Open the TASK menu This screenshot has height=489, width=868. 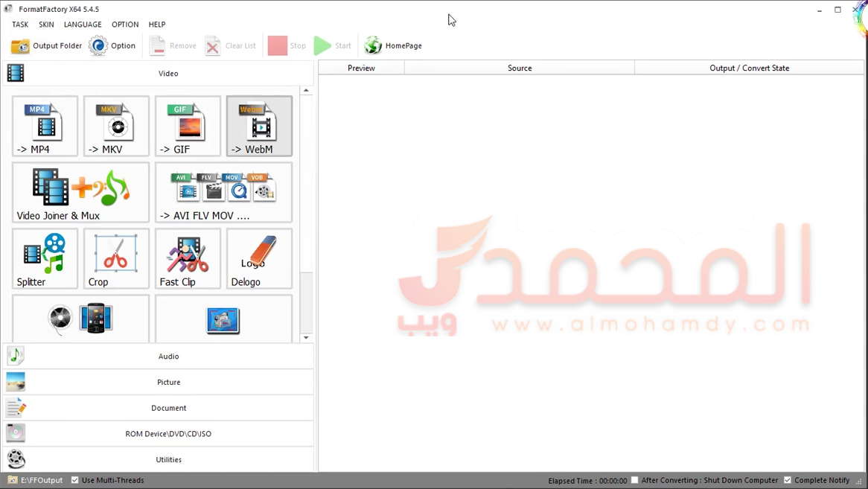20,25
